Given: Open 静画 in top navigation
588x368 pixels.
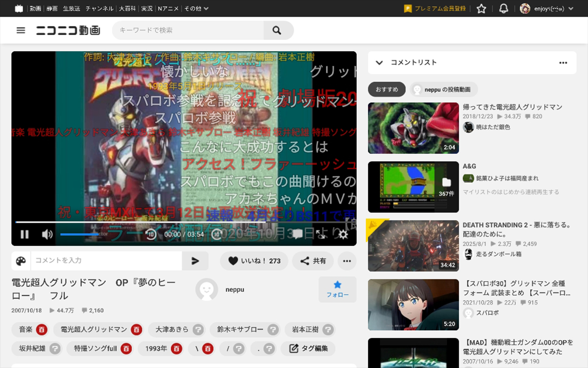Looking at the screenshot, I should (x=52, y=8).
